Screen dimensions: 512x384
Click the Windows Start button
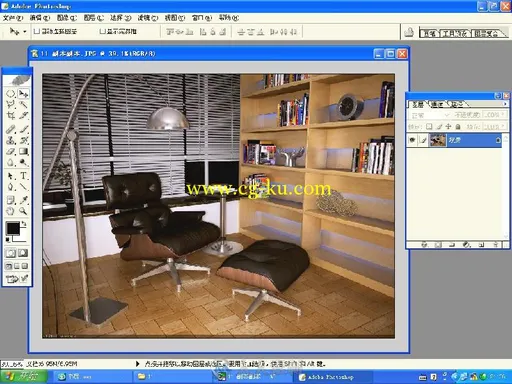coord(23,377)
